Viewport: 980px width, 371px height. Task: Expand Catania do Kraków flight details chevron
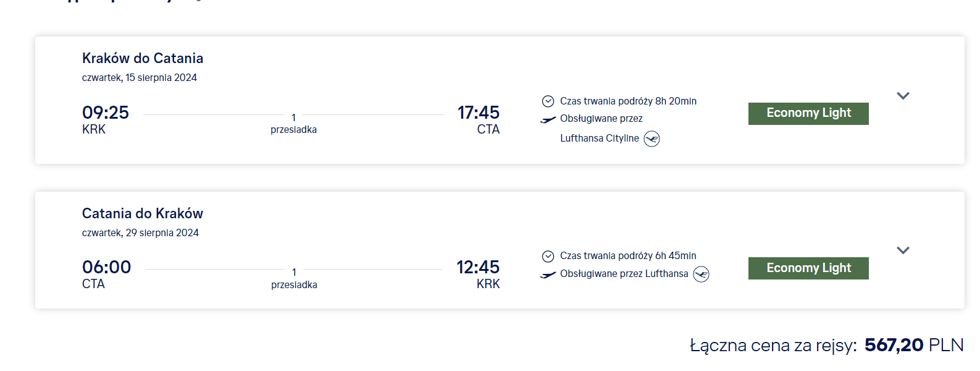pyautogui.click(x=903, y=250)
